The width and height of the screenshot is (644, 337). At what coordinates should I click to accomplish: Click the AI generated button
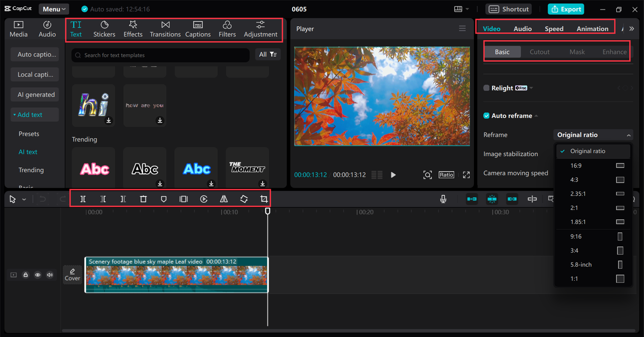(35, 95)
